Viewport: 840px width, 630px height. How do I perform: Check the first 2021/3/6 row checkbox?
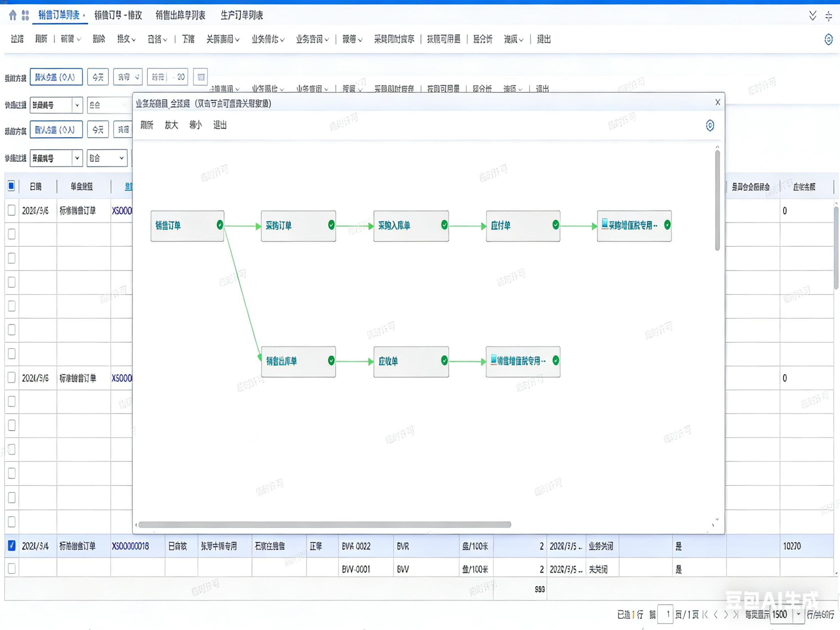pos(12,210)
